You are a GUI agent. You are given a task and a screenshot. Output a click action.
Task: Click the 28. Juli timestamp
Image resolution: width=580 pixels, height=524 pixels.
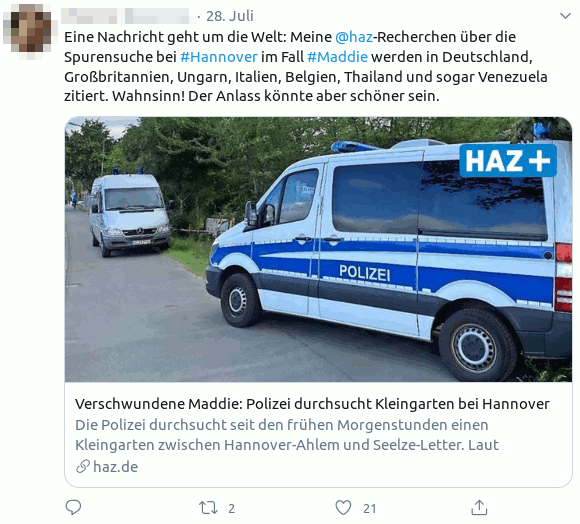(x=230, y=16)
